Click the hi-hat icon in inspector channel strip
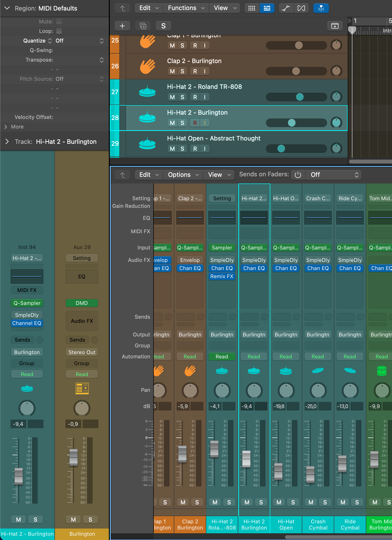This screenshot has height=540, width=392. tap(27, 388)
